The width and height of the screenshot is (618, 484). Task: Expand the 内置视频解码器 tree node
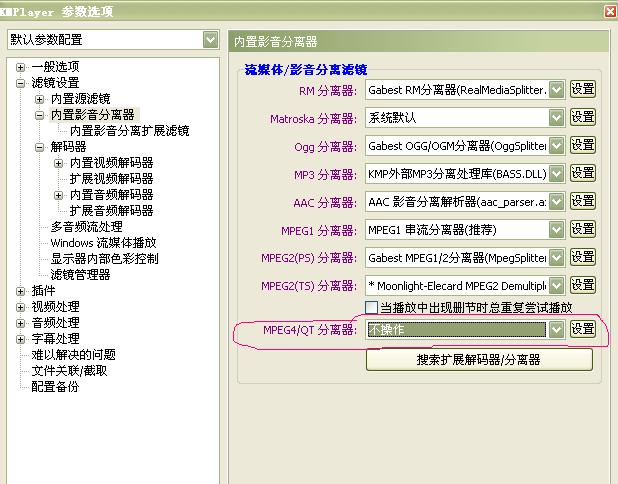[58, 163]
